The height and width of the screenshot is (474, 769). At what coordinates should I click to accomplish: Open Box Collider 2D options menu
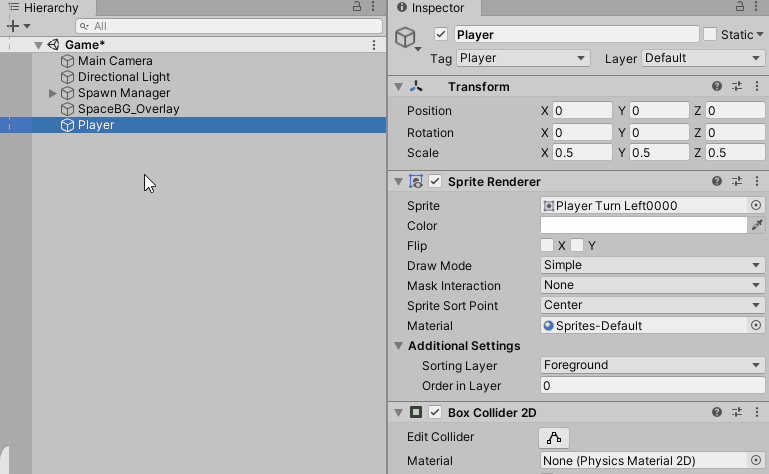(757, 412)
